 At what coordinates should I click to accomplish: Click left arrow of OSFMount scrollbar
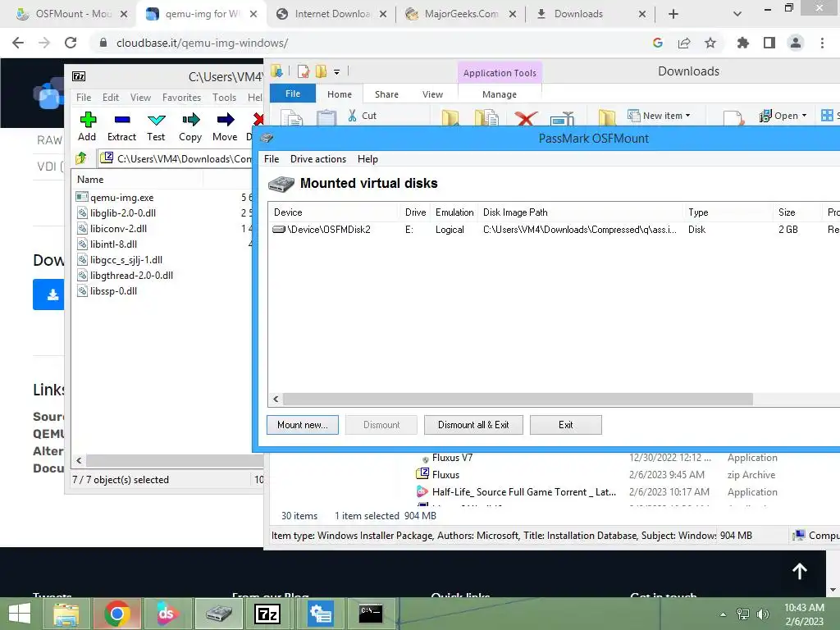(x=276, y=399)
